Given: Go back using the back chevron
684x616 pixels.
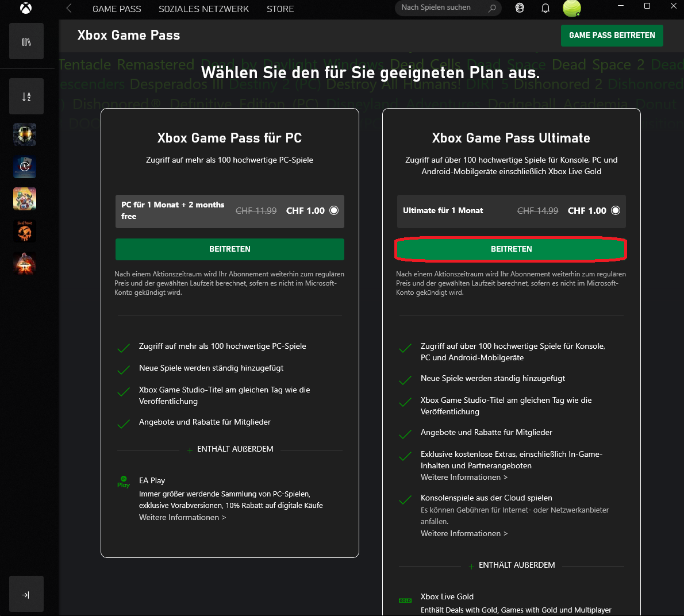Looking at the screenshot, I should pyautogui.click(x=69, y=8).
